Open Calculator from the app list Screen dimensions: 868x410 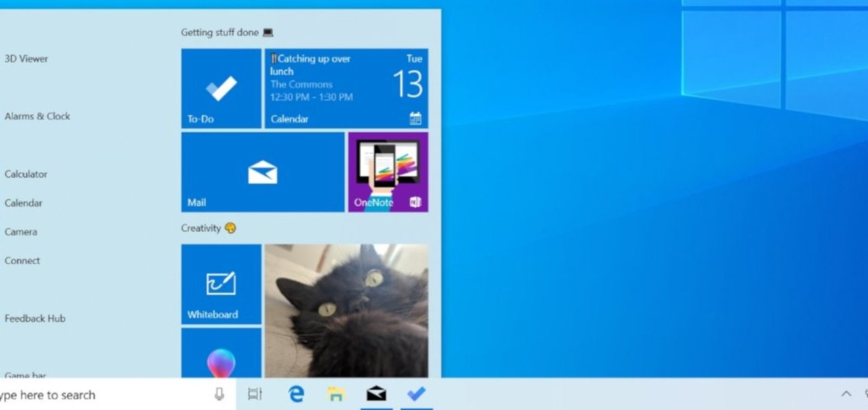click(26, 174)
